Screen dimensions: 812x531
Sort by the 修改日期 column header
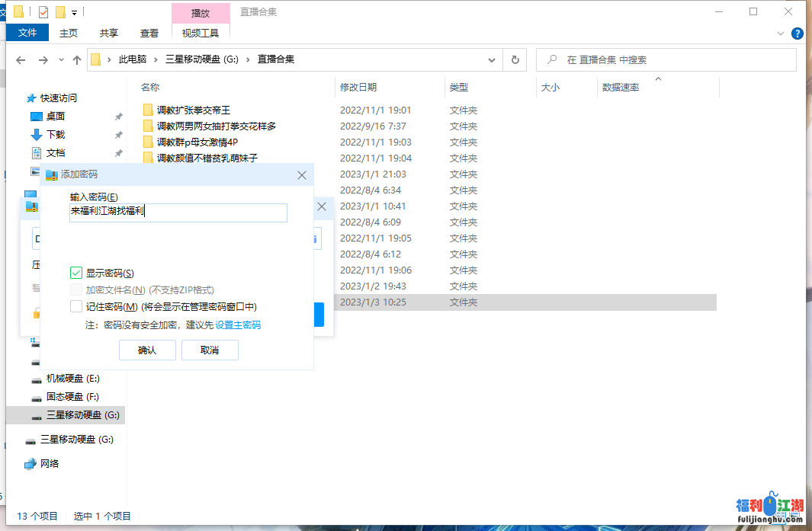click(358, 88)
